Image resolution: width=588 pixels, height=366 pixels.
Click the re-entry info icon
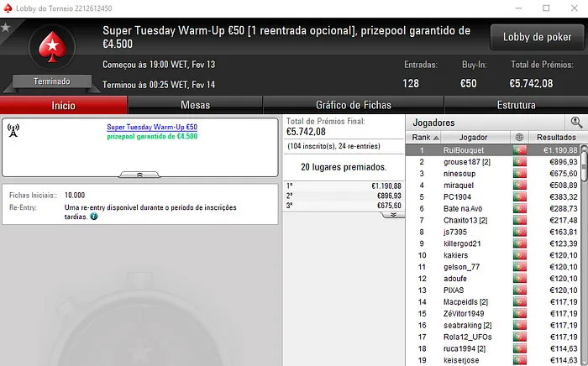tap(94, 217)
